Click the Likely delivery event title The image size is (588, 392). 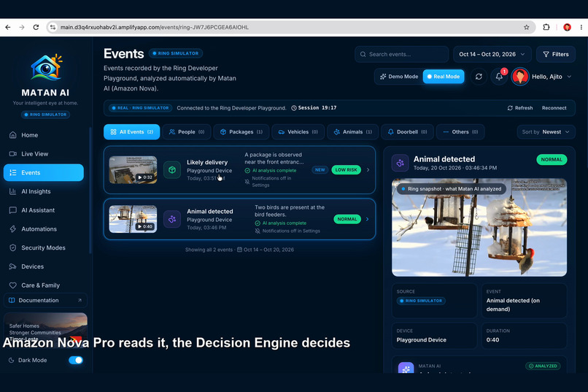[207, 163]
